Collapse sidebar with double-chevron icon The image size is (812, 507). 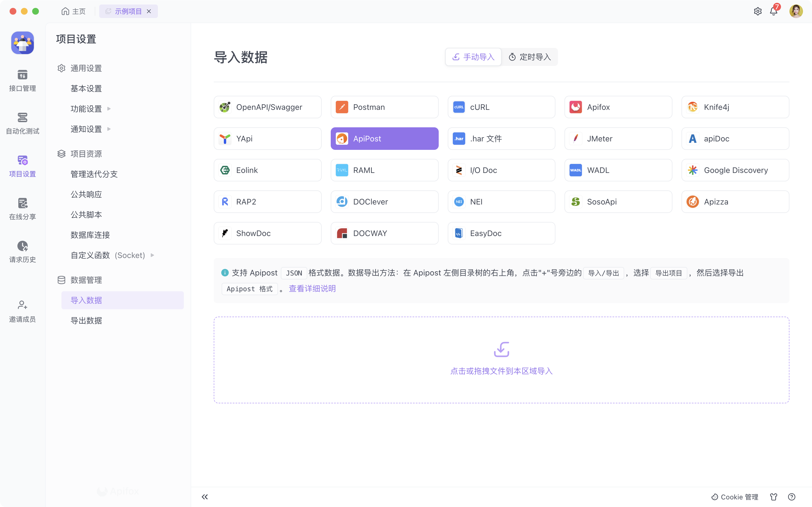tap(205, 497)
